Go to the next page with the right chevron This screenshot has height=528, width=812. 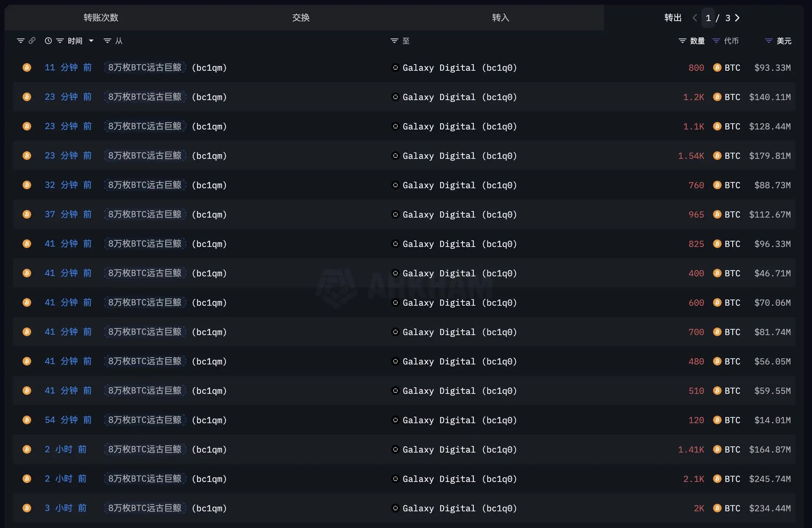click(x=737, y=17)
